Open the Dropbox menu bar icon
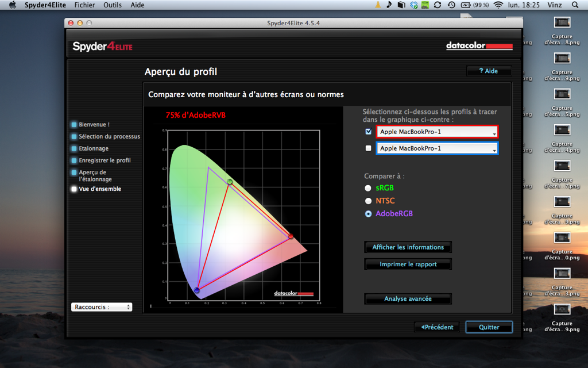 [x=413, y=5]
